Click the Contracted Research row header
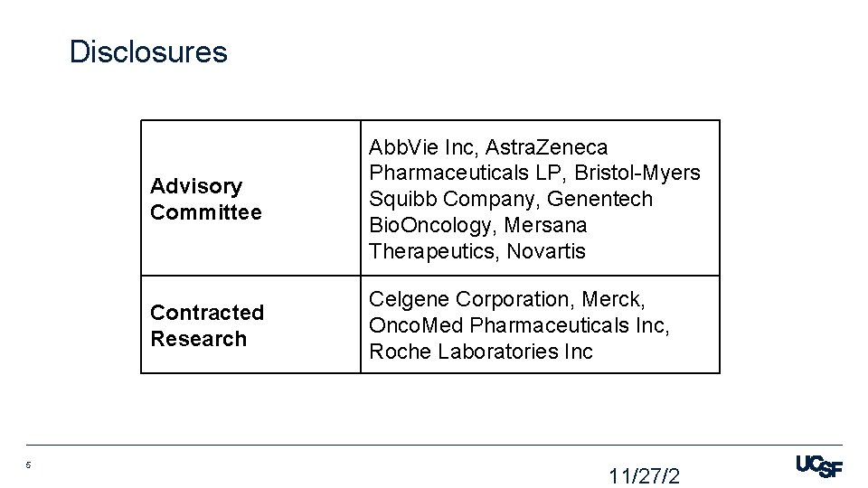This screenshot has height=488, width=868. (207, 325)
